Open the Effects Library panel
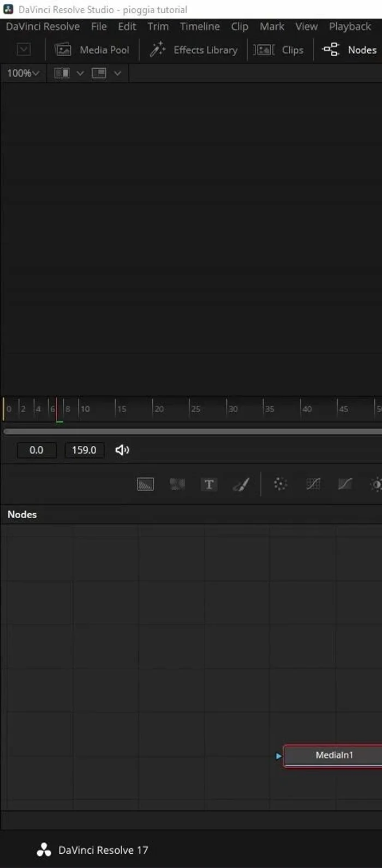The width and height of the screenshot is (382, 868). 194,50
